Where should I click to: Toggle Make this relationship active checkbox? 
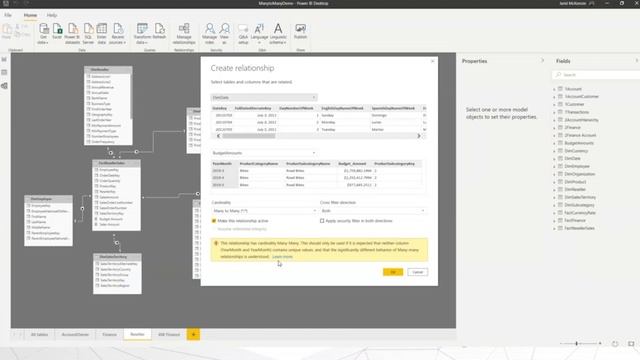coord(213,221)
